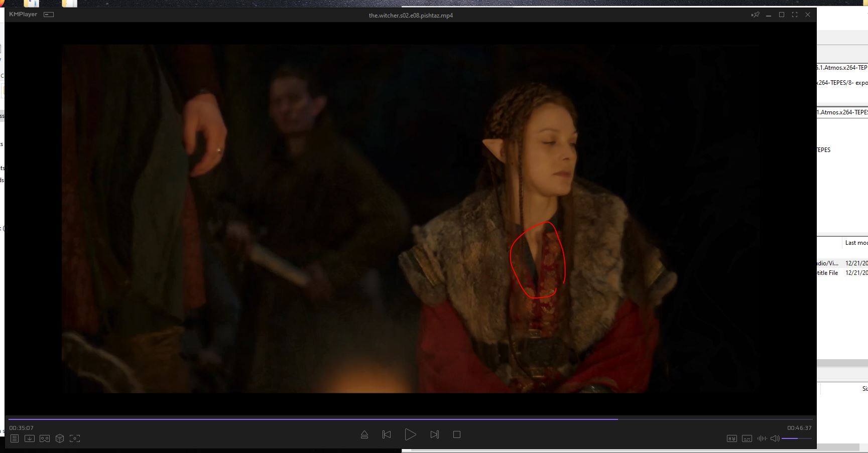The image size is (868, 453).
Task: Toggle HW hardware acceleration
Action: pyautogui.click(x=731, y=438)
